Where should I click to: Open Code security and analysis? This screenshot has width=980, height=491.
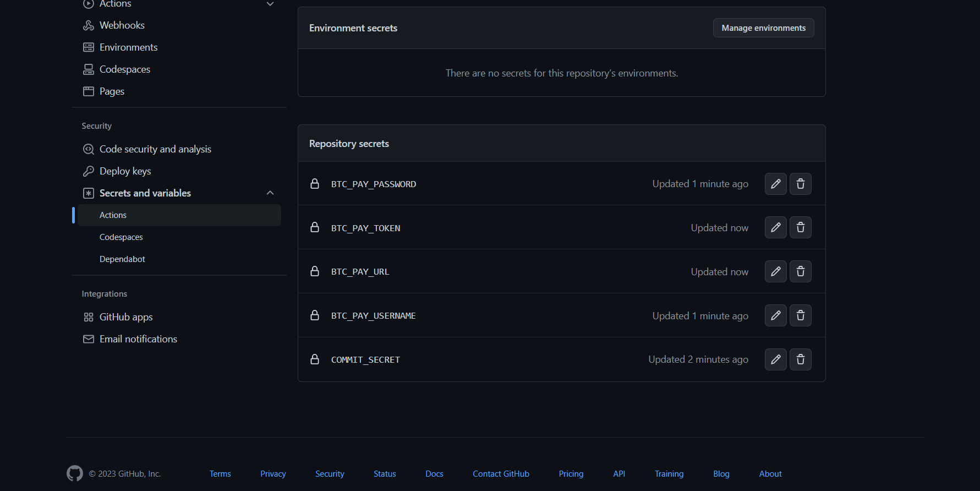tap(155, 149)
